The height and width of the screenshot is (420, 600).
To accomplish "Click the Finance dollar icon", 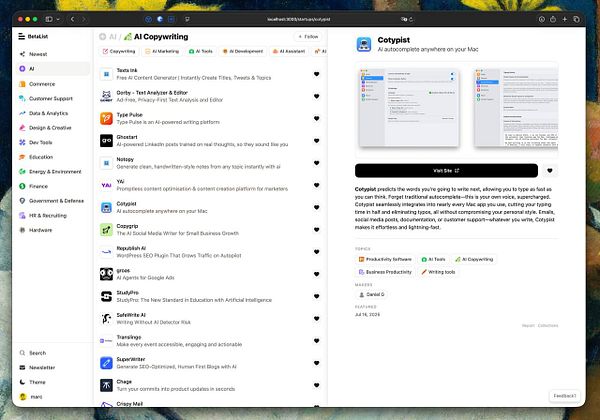I will pyautogui.click(x=22, y=186).
